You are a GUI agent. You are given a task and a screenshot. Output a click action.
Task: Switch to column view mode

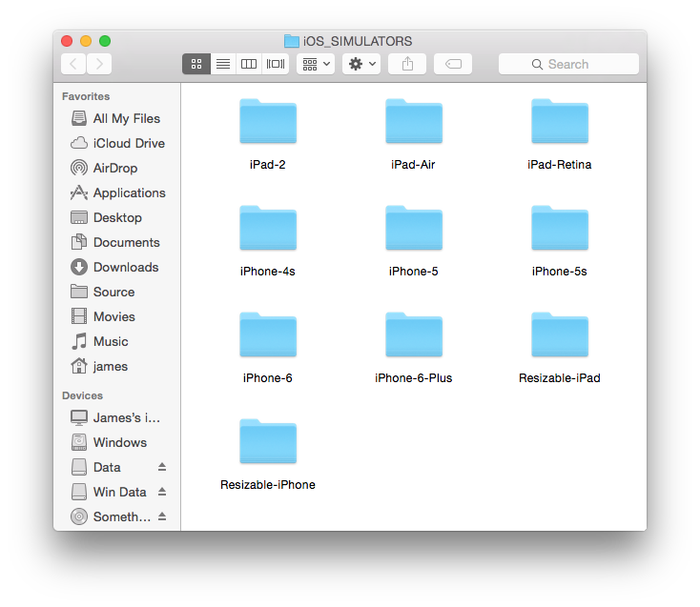coord(249,64)
